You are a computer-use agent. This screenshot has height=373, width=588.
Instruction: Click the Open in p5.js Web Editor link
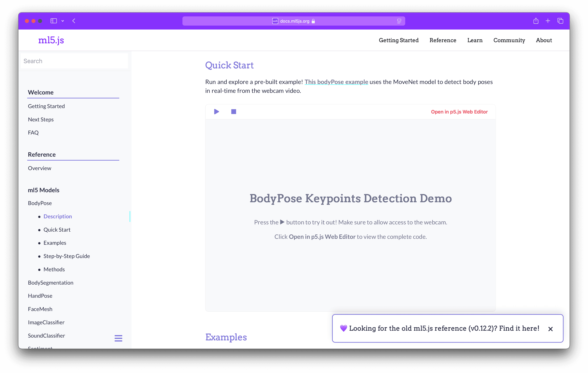coord(459,112)
